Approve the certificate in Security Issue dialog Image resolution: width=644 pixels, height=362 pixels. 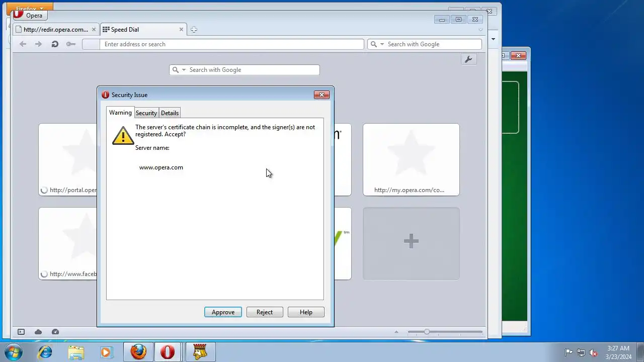(223, 312)
